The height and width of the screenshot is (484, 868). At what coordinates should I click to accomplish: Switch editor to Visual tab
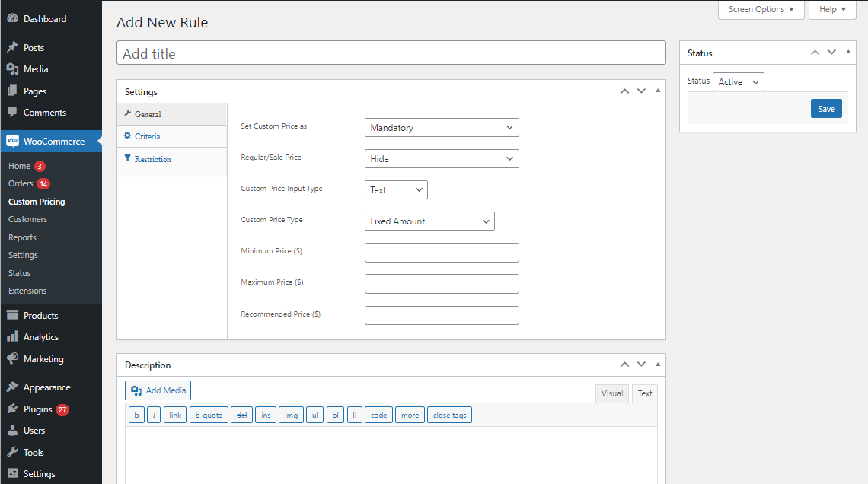(x=611, y=393)
